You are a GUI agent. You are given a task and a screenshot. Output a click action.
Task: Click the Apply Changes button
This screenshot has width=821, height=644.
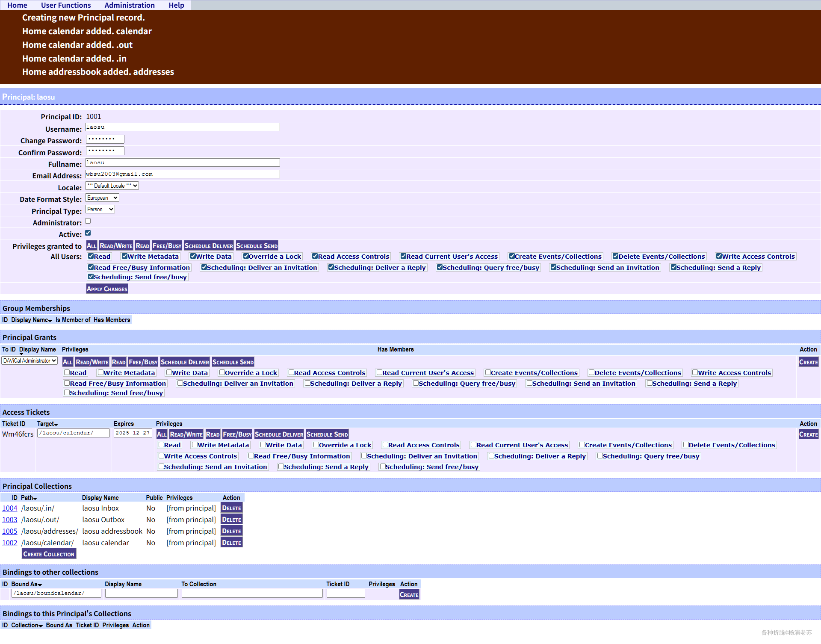(107, 289)
